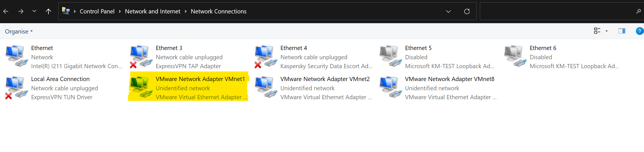Click the search box field

coord(557,11)
